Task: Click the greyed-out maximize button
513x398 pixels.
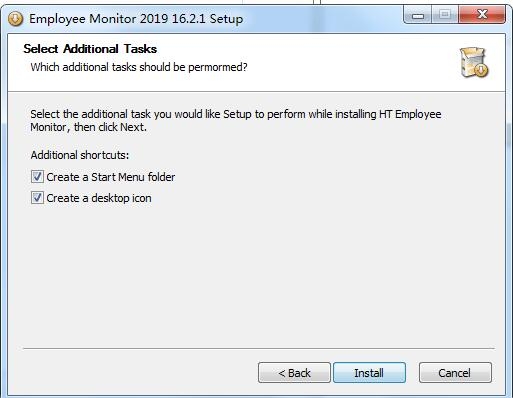Action: coord(445,15)
